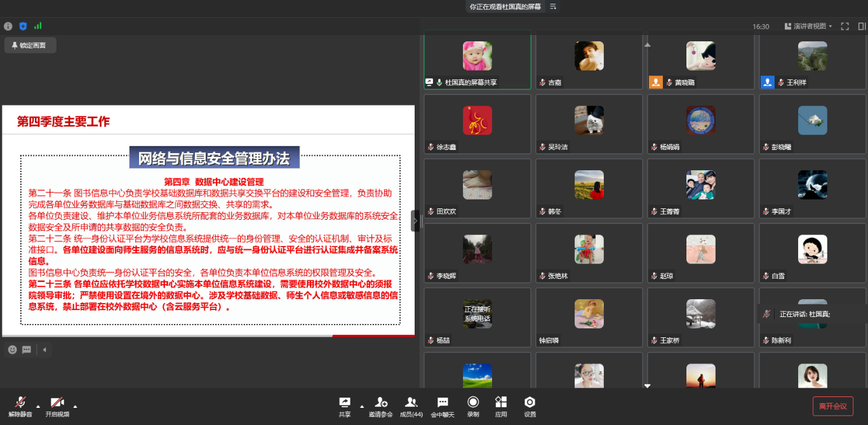Image resolution: width=868 pixels, height=425 pixels.
Task: Check the green network signal icon
Action: click(x=37, y=26)
